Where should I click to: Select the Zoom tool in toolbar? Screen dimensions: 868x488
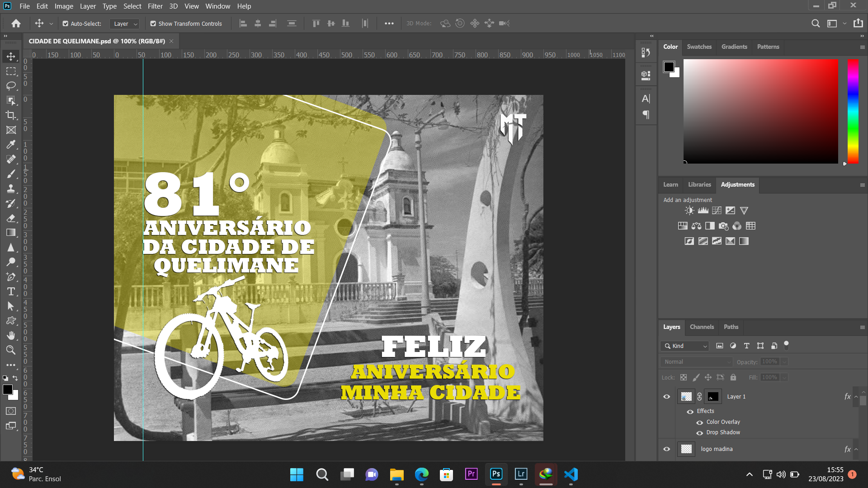11,350
